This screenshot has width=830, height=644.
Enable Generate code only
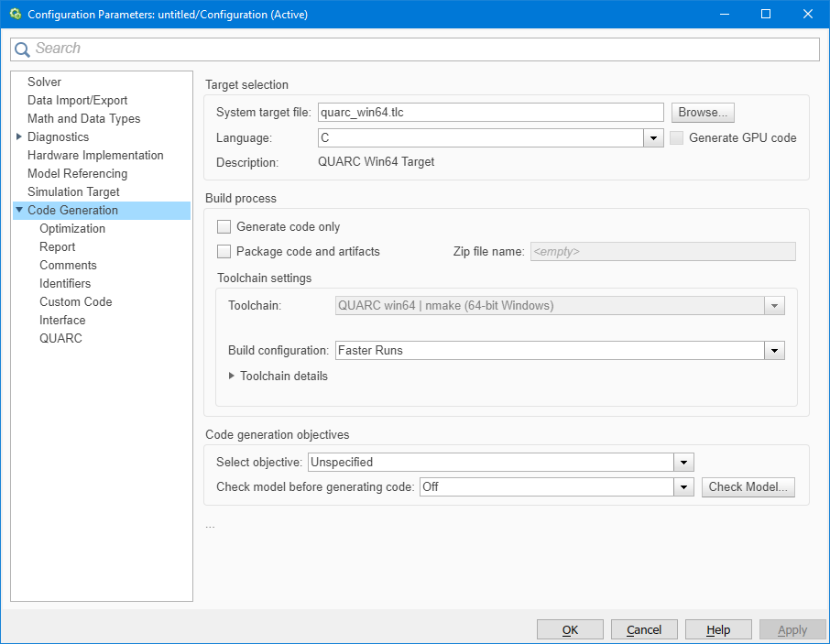point(224,226)
